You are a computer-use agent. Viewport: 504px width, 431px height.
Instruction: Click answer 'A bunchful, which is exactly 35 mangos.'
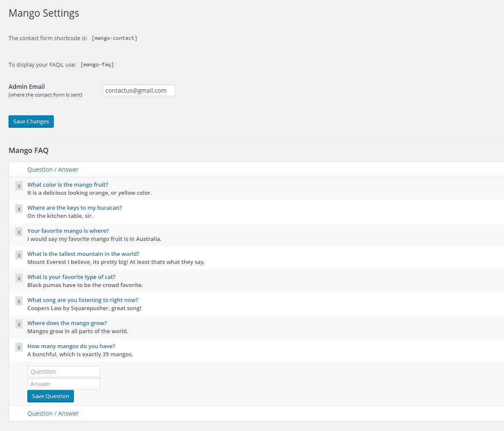80,355
